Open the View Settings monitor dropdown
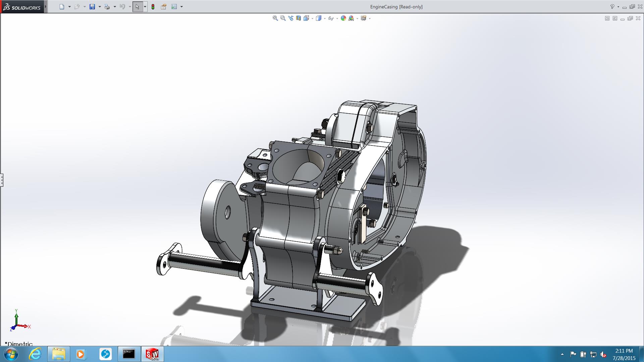The height and width of the screenshot is (362, 644). point(370,19)
